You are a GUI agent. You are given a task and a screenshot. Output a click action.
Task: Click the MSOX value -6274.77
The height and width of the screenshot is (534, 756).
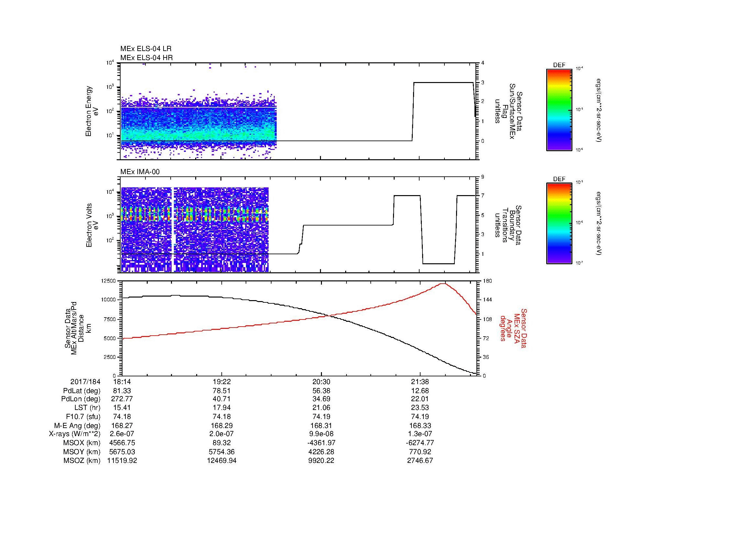420,443
